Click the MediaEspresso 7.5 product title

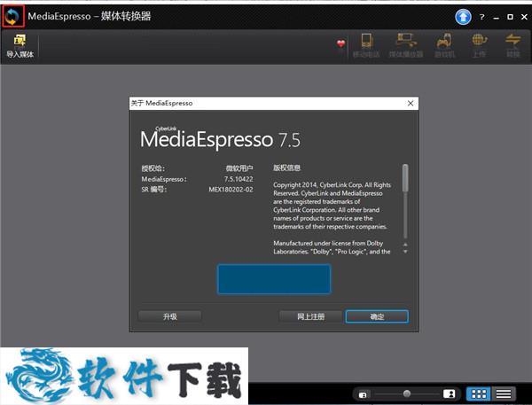220,137
